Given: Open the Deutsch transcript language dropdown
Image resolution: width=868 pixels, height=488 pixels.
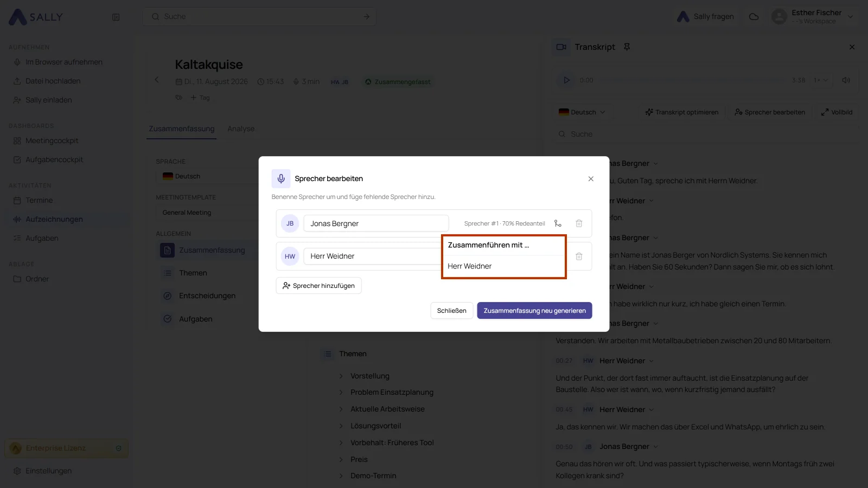Looking at the screenshot, I should pyautogui.click(x=582, y=112).
